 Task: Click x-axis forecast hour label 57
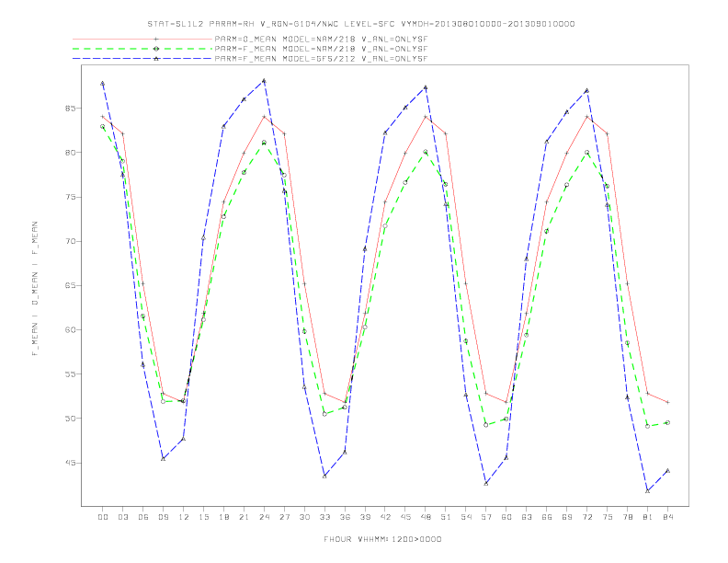[x=486, y=517]
